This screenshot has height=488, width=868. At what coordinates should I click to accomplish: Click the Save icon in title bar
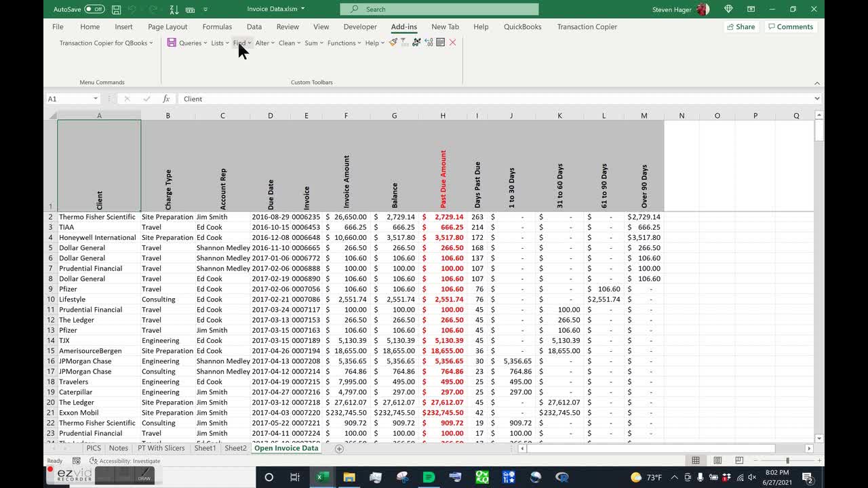coord(117,9)
